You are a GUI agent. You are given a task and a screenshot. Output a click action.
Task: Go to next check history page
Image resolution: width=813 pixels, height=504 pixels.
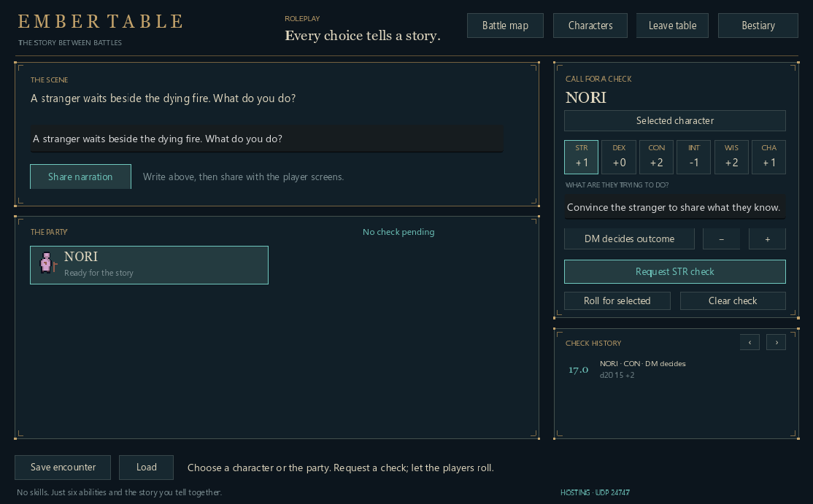[777, 342]
